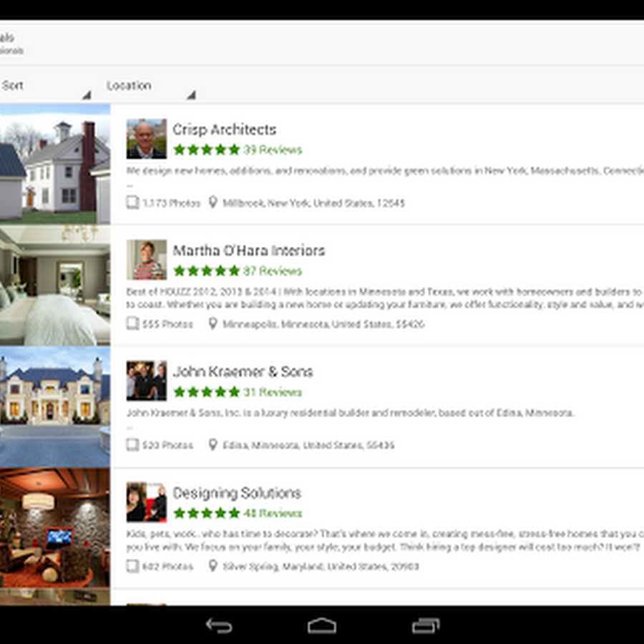Tap the Android back button
This screenshot has width=644, height=644.
(219, 625)
